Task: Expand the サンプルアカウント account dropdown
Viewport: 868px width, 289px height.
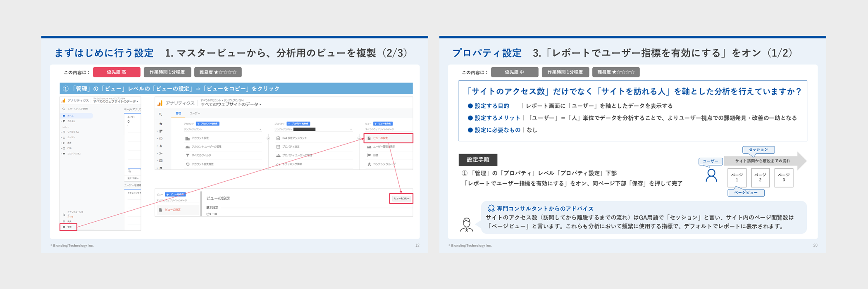Action: (223, 129)
